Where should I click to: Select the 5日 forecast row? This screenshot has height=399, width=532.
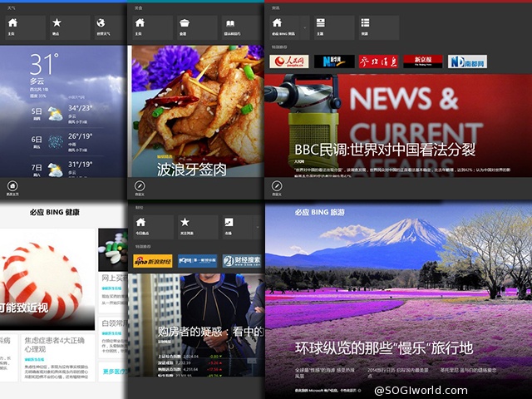pyautogui.click(x=66, y=114)
